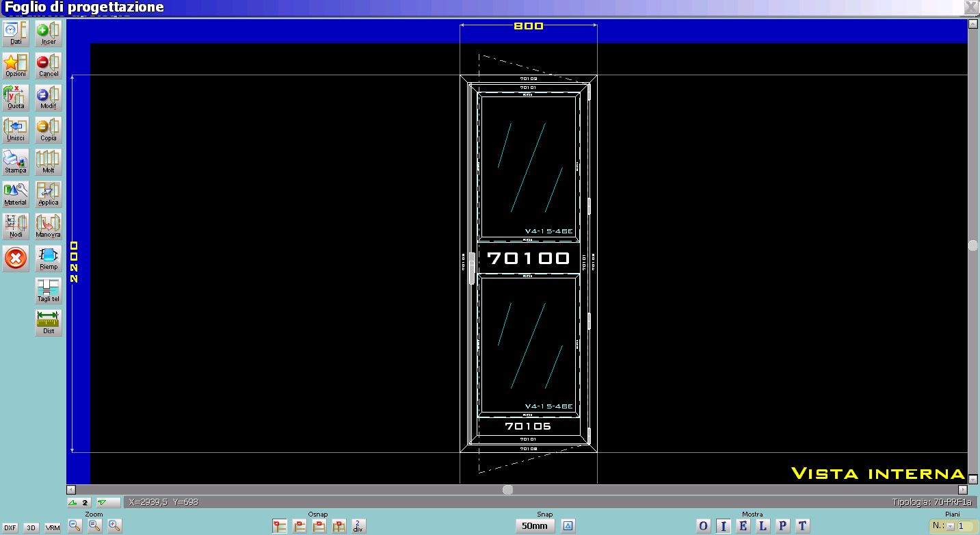Viewport: 980px width, 535px height.
Task: Click the green arrow status bar button
Action: [x=108, y=502]
